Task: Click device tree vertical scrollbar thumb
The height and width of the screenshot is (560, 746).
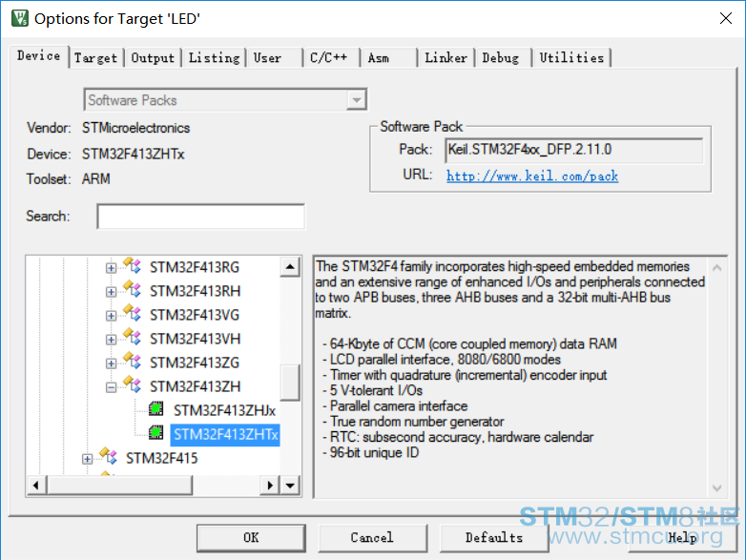Action: (x=290, y=383)
